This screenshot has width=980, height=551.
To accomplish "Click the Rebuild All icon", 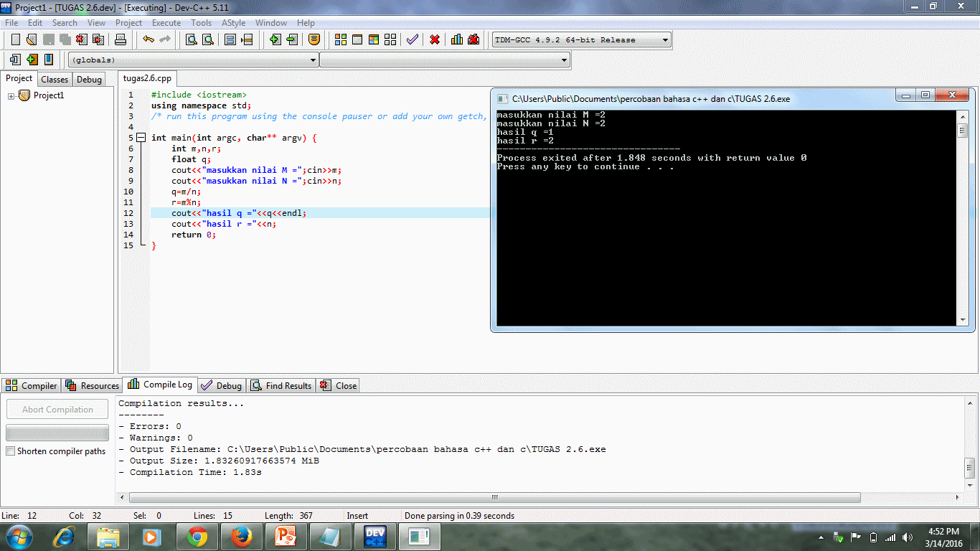I will [390, 39].
